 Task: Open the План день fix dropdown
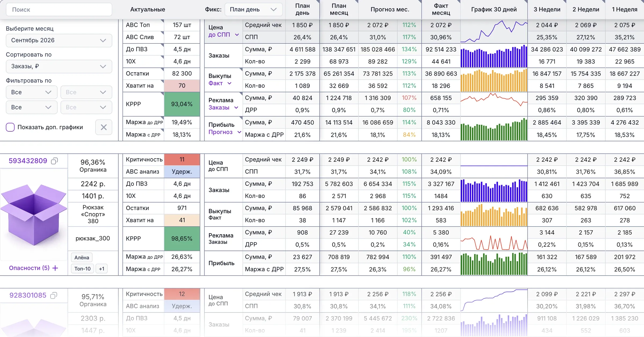coord(253,9)
